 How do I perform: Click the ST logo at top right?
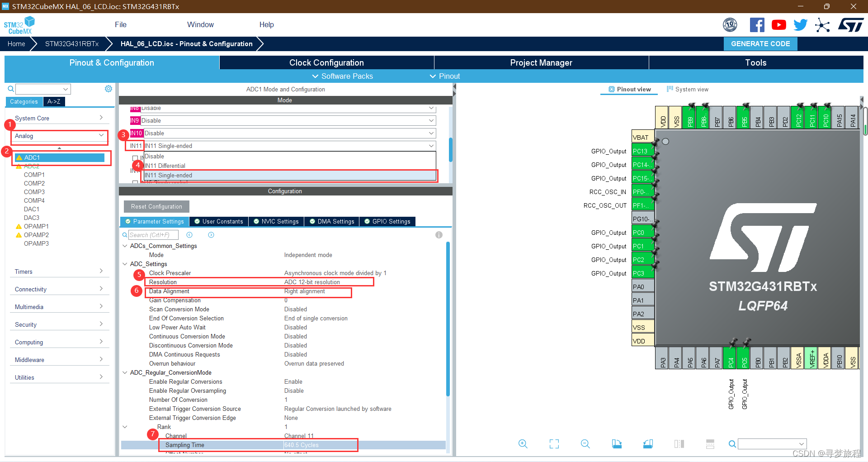(851, 25)
